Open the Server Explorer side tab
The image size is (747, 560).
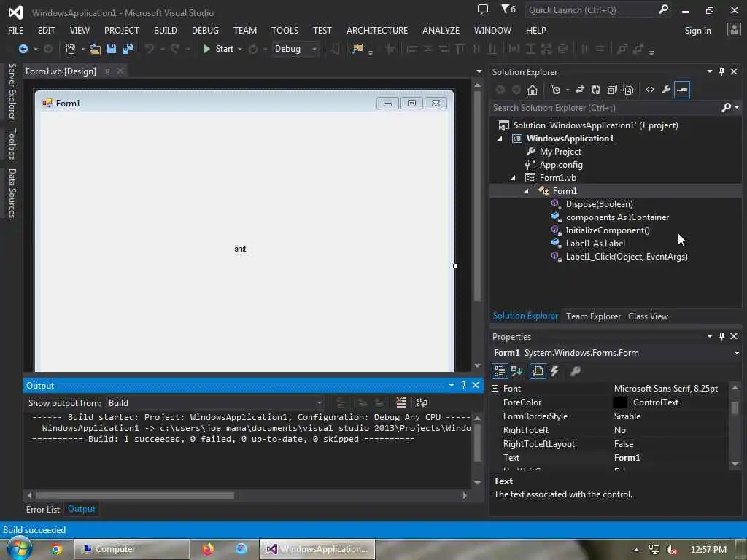click(12, 91)
